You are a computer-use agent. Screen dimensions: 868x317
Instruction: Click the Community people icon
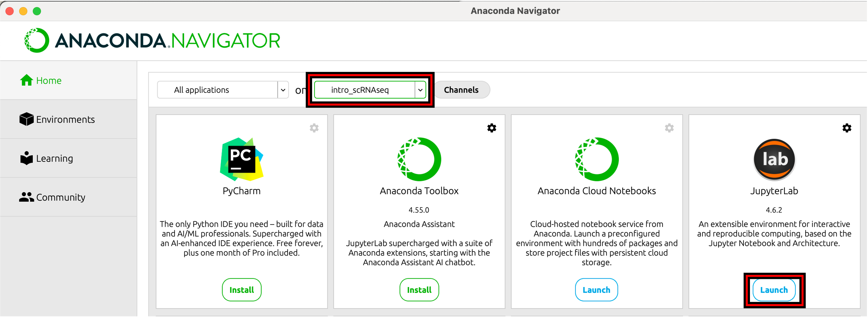26,197
